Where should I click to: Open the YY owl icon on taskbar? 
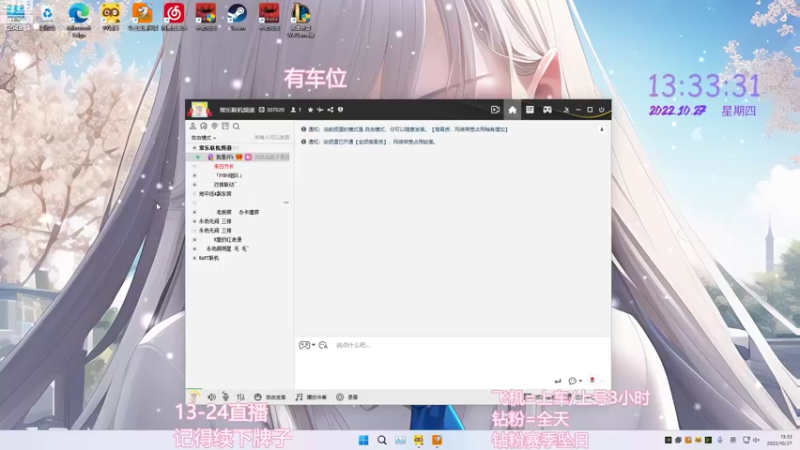pyautogui.click(x=418, y=440)
